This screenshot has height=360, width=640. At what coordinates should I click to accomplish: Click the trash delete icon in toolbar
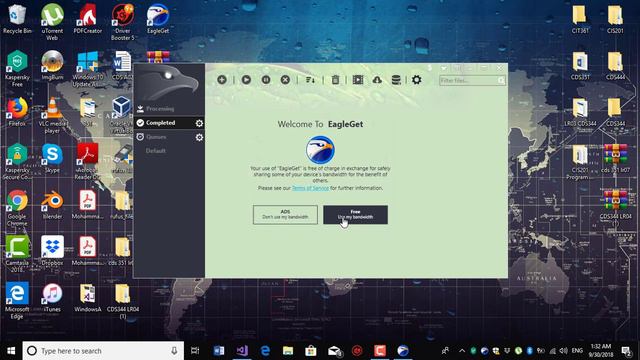coord(335,80)
